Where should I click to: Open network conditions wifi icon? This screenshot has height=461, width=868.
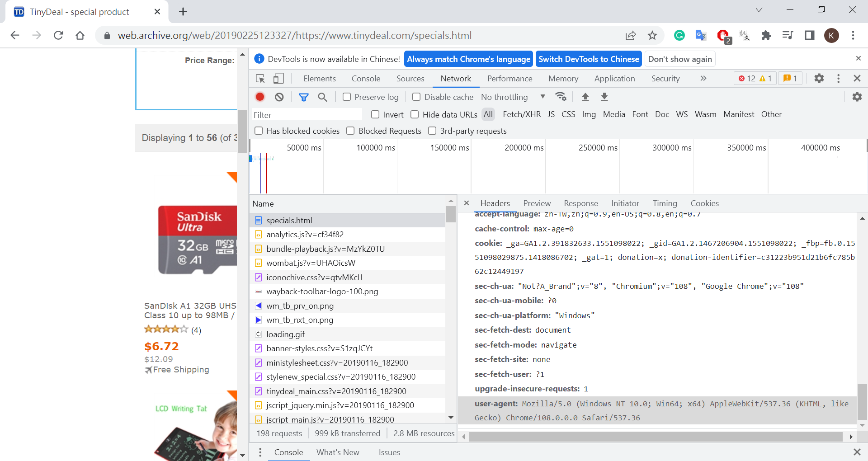[561, 97]
